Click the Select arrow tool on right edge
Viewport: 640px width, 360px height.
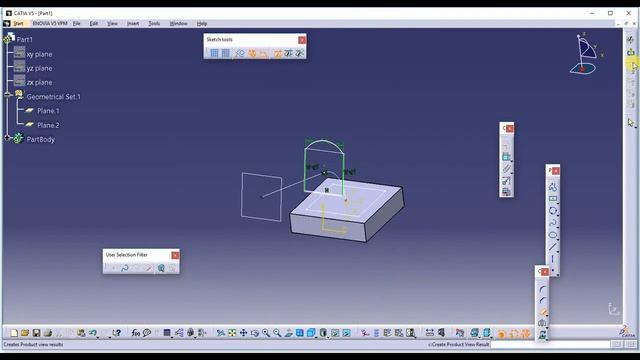(x=631, y=122)
